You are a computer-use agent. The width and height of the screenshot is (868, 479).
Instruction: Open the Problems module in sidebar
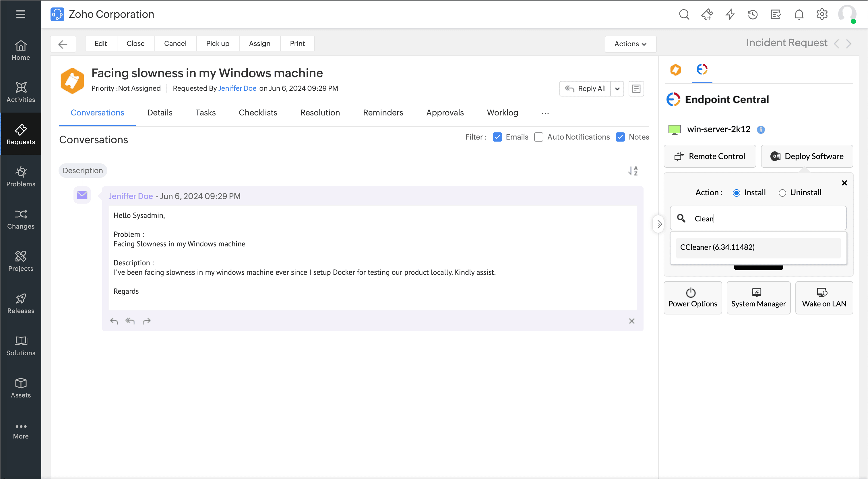pos(21,176)
